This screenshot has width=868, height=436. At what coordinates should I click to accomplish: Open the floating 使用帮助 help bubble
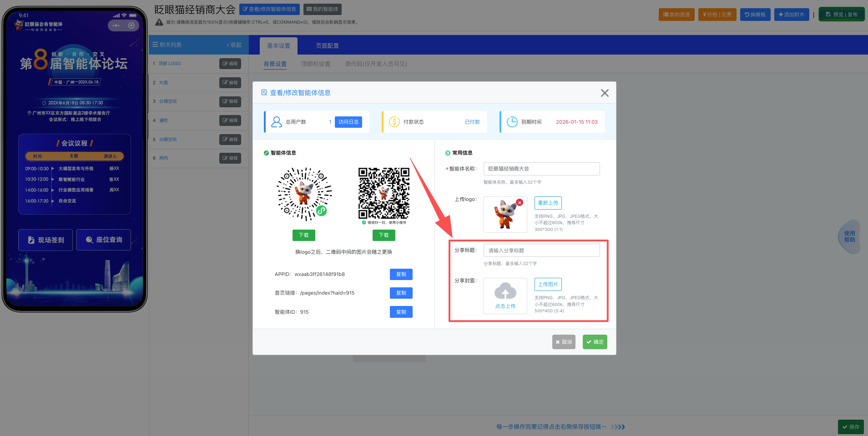coord(849,236)
